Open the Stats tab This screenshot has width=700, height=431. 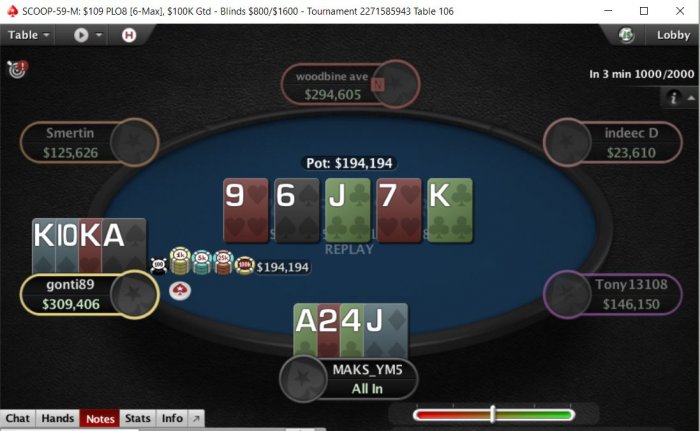click(138, 418)
